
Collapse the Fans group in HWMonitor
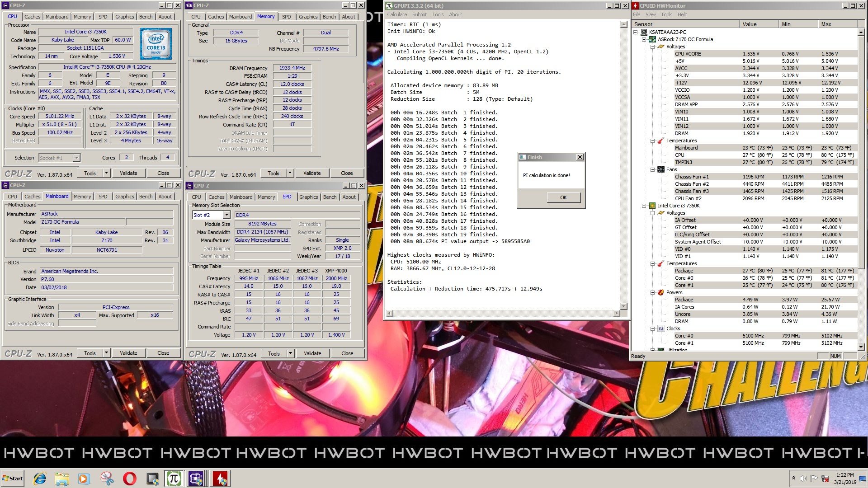tap(653, 169)
